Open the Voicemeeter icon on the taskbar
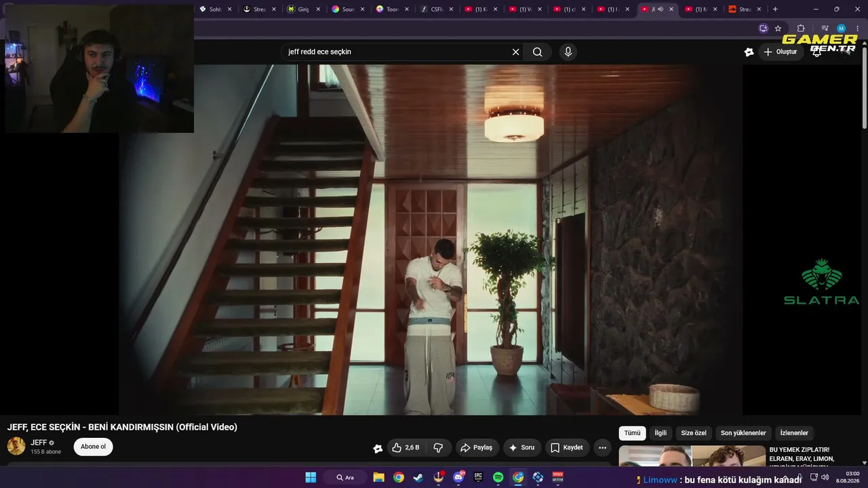868x488 pixels. tap(558, 477)
